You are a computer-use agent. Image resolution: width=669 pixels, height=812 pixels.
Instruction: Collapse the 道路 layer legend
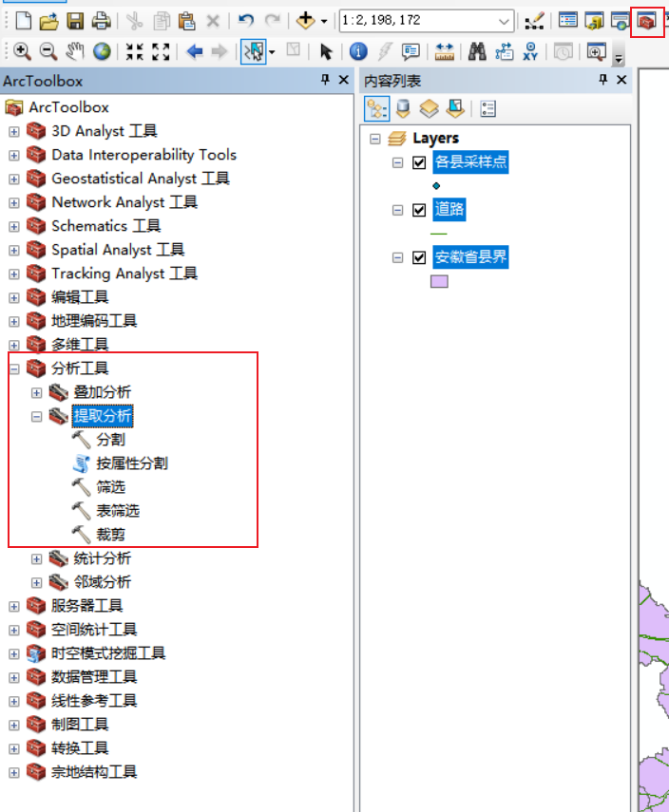(397, 210)
